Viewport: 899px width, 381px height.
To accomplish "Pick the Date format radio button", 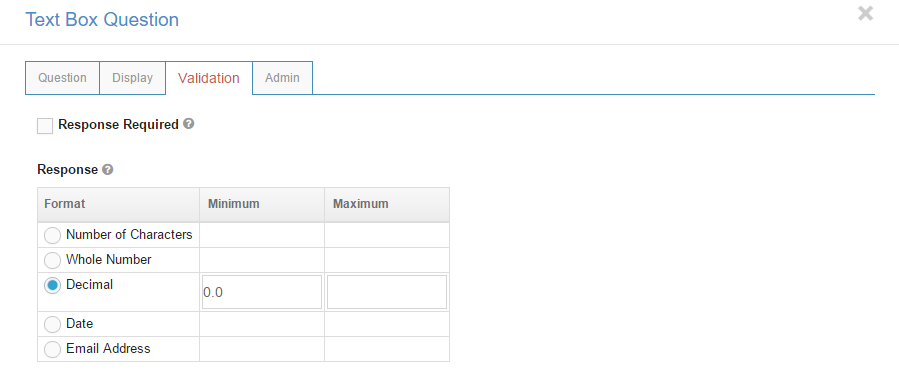I will [52, 324].
